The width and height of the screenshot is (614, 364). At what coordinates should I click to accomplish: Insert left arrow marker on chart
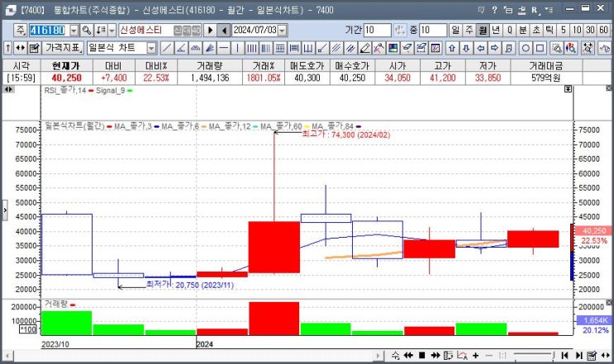pos(480,48)
